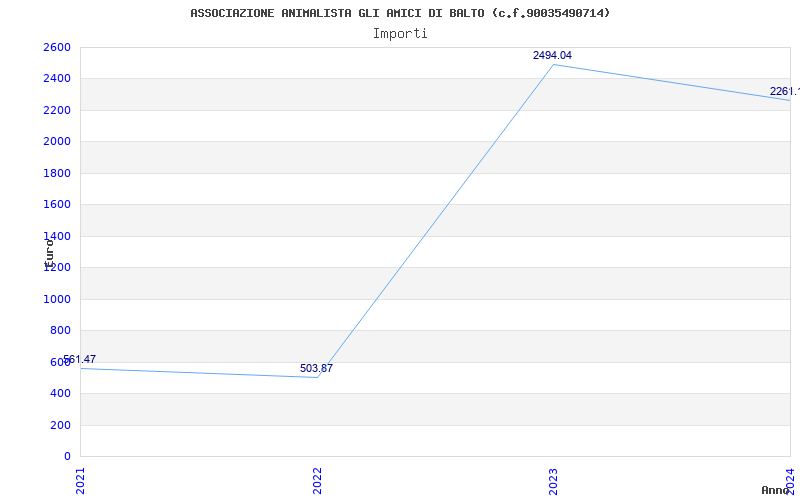This screenshot has width=800, height=500.
Task: Click the 800 y-axis tick label
Action: click(60, 331)
